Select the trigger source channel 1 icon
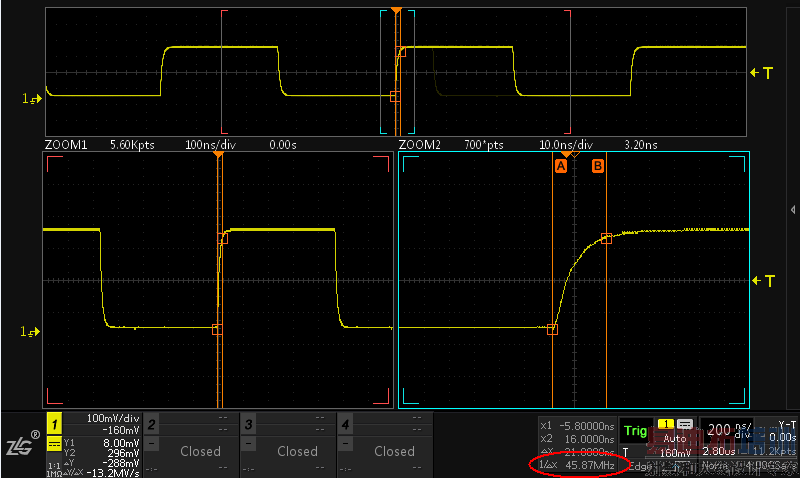The image size is (800, 478). pyautogui.click(x=665, y=424)
